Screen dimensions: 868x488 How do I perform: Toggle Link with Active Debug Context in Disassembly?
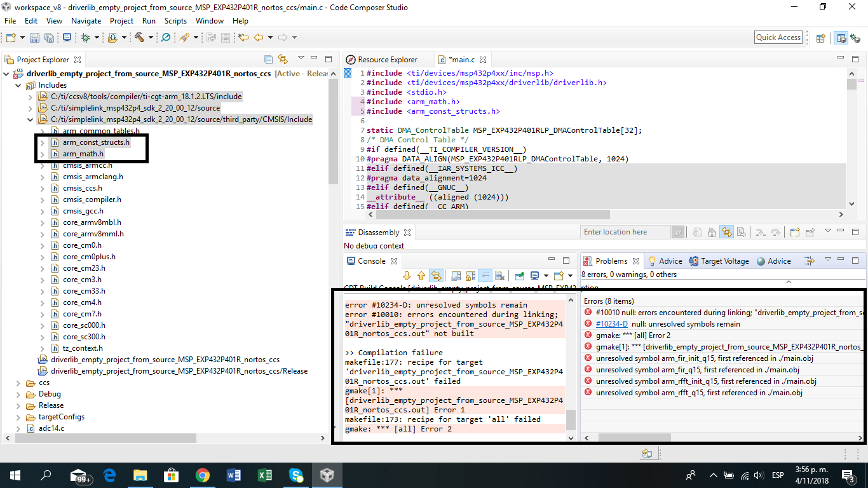point(727,232)
